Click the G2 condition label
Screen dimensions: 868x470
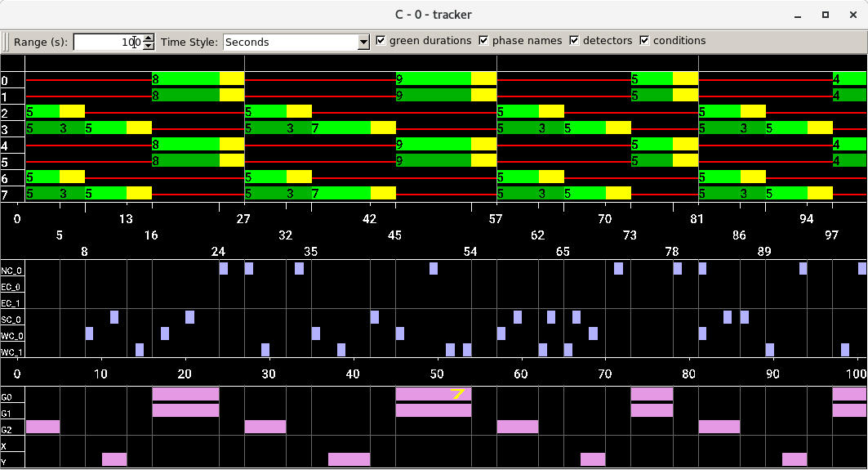[6, 430]
